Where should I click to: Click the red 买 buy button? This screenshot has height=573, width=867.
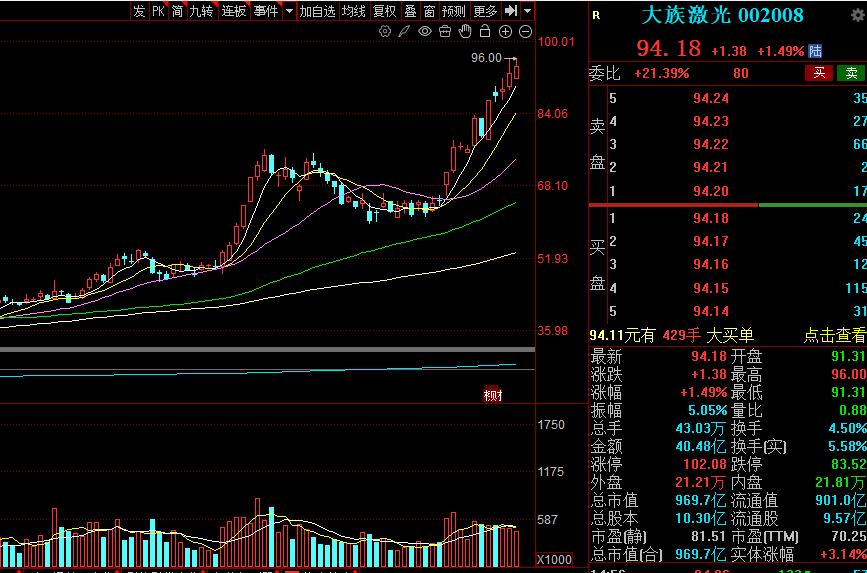click(x=819, y=73)
